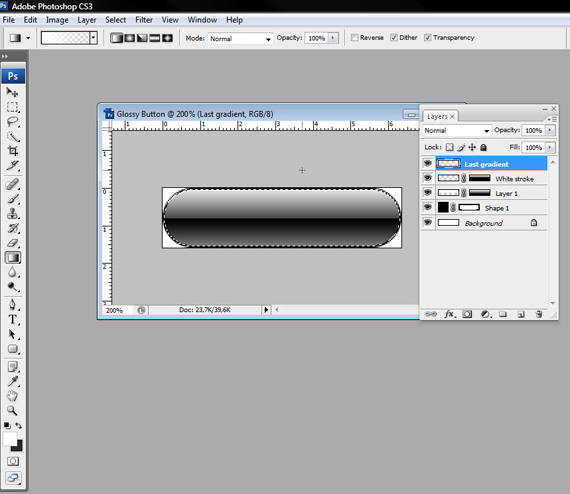Open the tool preset picker arrow
The image size is (570, 494).
coord(28,38)
